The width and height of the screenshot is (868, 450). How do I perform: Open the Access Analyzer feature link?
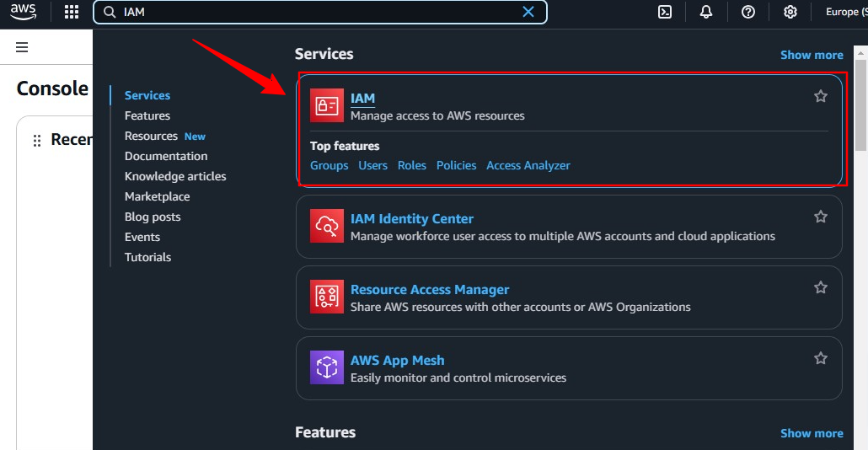tap(528, 165)
